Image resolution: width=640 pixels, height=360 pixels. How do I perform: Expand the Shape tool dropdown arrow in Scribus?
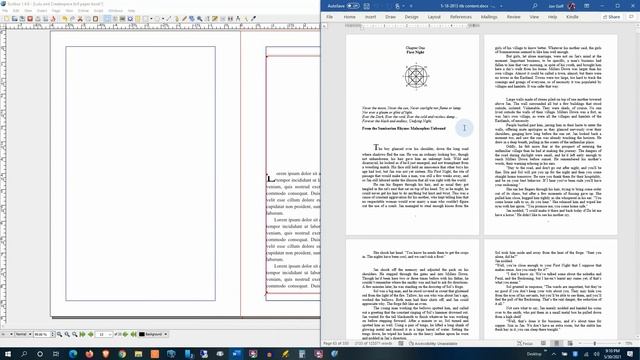pos(151,18)
